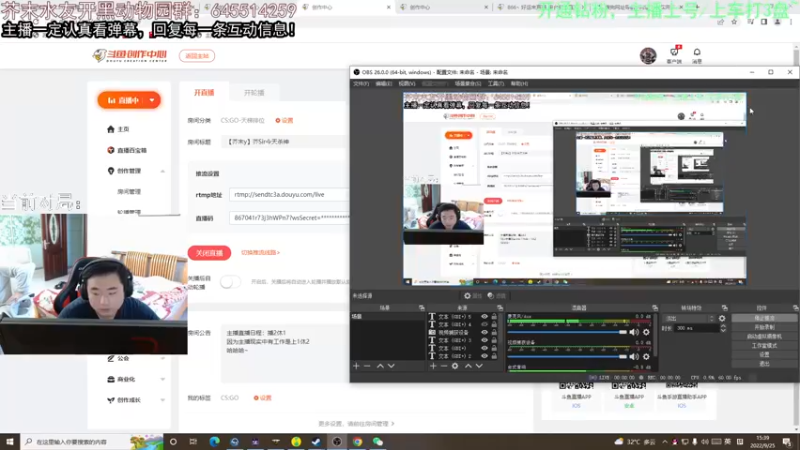Expand the 商业化 sidebar section
800x450 pixels.
163,379
